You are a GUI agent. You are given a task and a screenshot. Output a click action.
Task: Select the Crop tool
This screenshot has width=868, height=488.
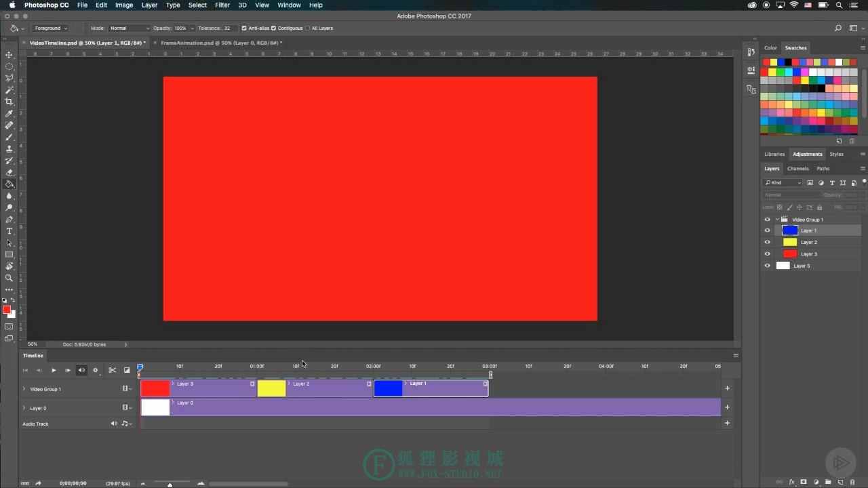tap(9, 102)
